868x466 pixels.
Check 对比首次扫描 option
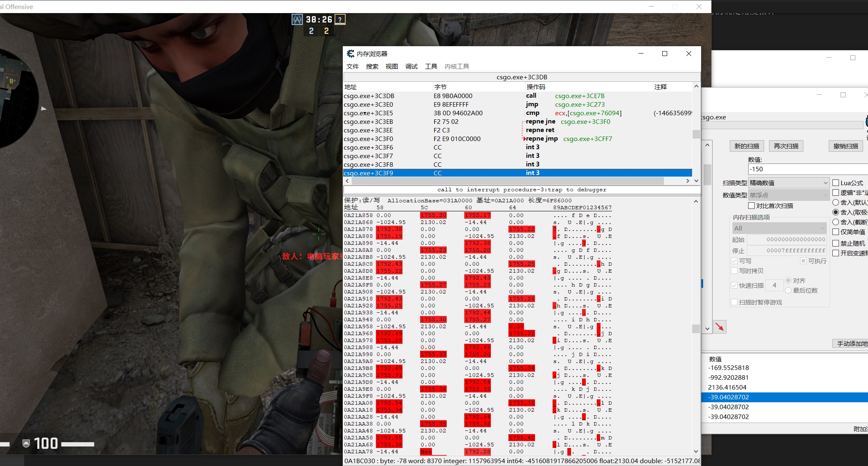[751, 206]
